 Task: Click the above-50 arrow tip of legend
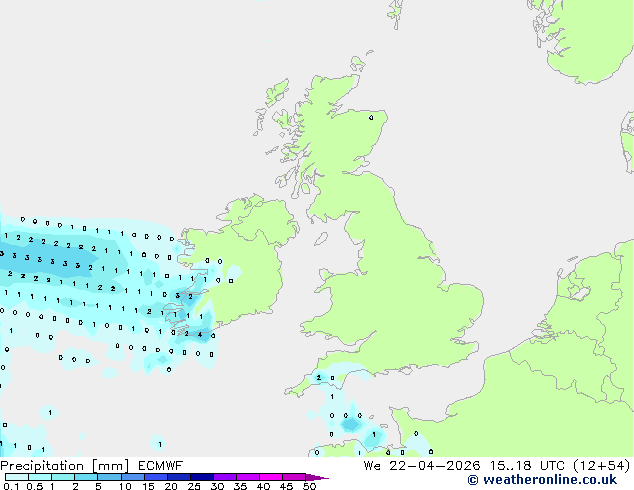(x=317, y=477)
